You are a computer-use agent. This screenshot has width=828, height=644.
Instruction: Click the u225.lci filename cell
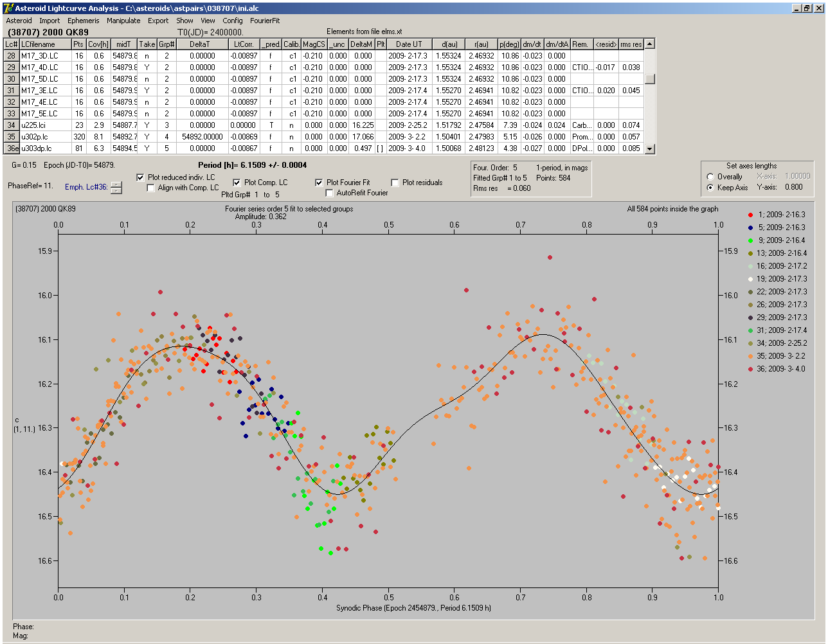[45, 125]
